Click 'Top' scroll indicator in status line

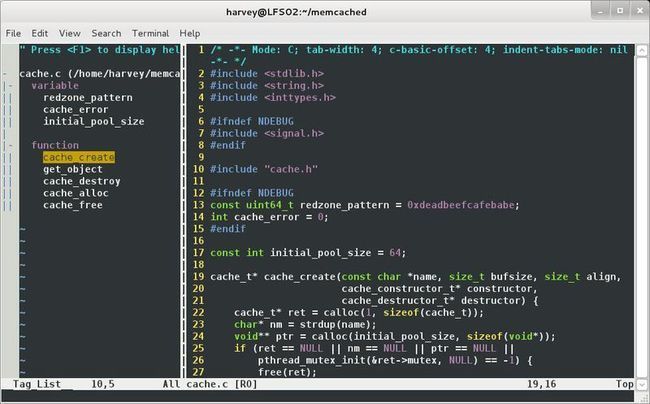624,384
